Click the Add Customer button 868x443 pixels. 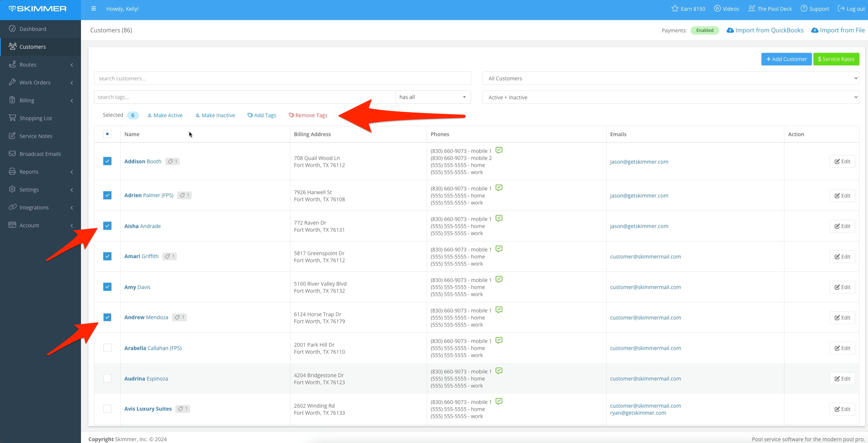tap(786, 59)
